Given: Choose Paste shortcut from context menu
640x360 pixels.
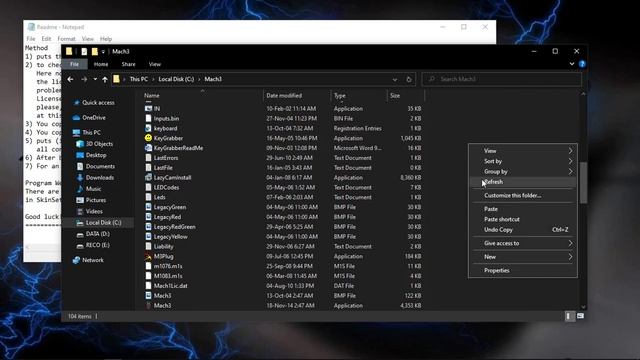Looking at the screenshot, I should 523,219.
